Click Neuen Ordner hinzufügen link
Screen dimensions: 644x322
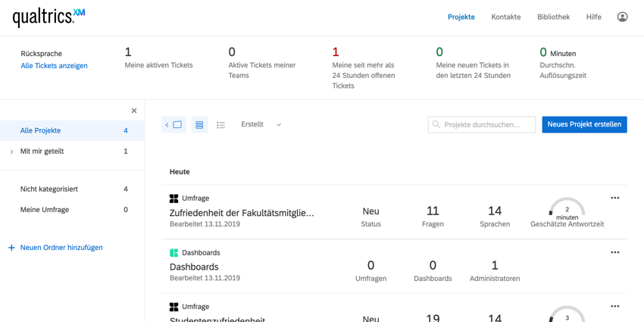pyautogui.click(x=61, y=248)
